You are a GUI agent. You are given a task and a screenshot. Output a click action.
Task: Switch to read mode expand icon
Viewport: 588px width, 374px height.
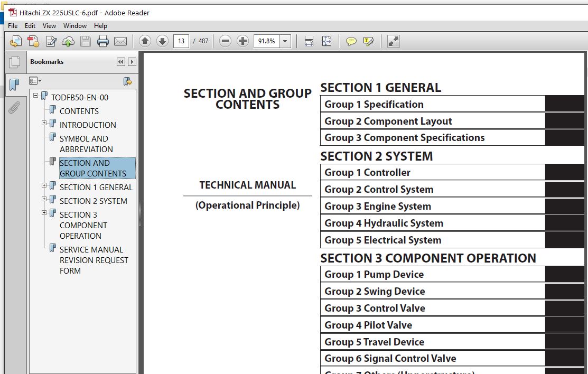(394, 41)
